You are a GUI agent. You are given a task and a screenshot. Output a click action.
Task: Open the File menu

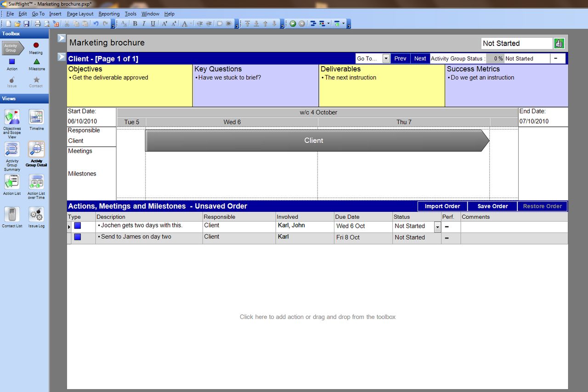10,14
